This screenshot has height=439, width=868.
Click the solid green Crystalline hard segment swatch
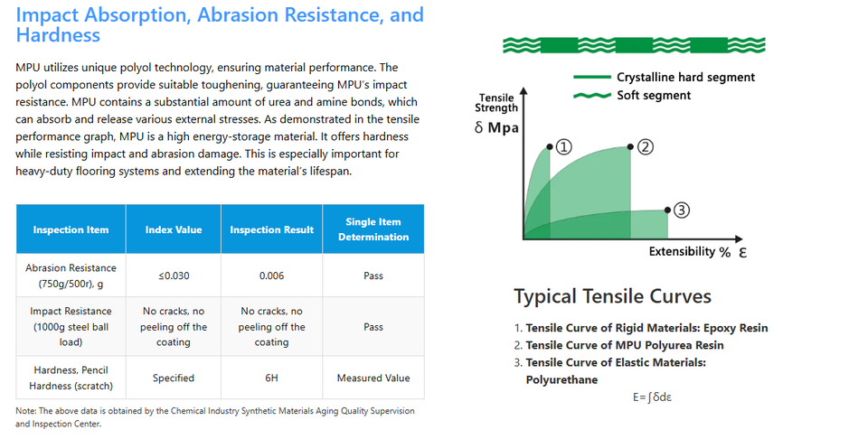click(x=591, y=77)
